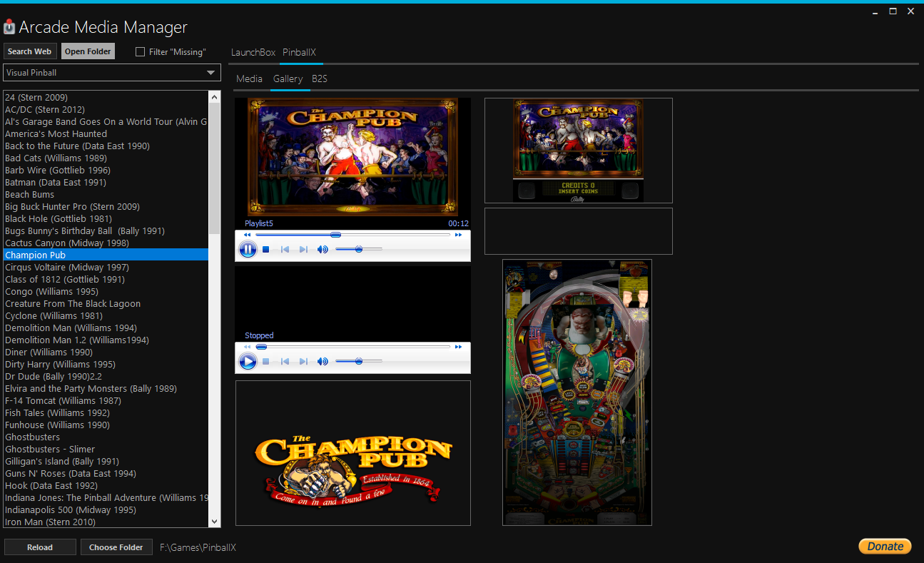The image size is (924, 563).
Task: Click the Champion Pub backglass thumbnail
Action: tap(578, 151)
